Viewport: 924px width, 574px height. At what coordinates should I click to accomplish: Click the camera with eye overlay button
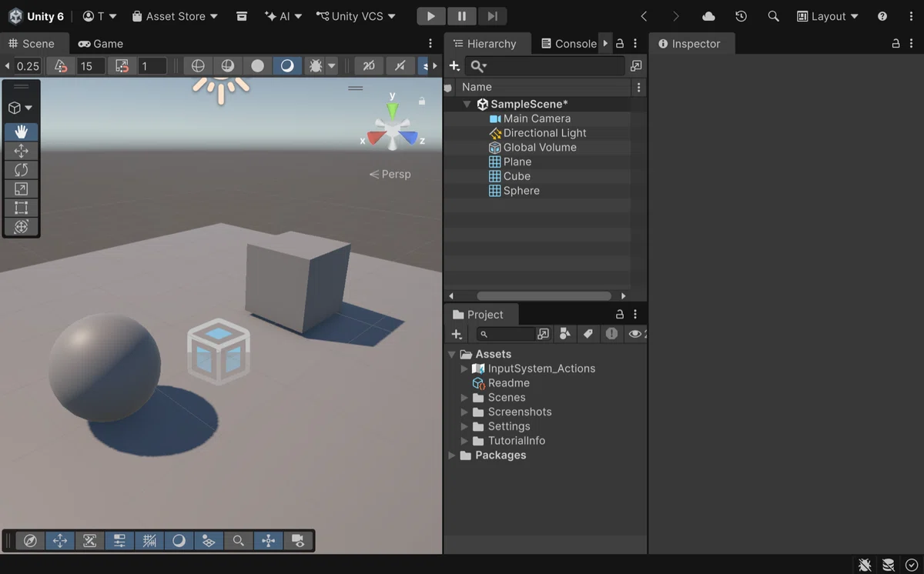pos(298,541)
